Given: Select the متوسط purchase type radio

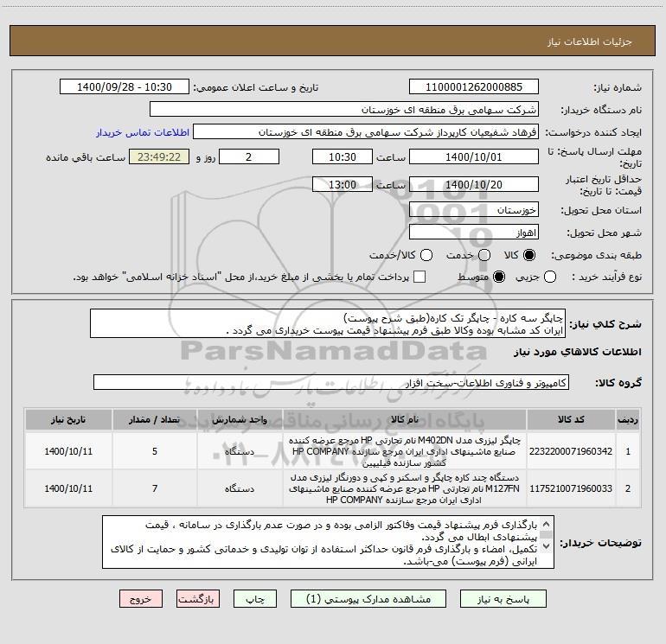Looking at the screenshot, I should [x=499, y=277].
